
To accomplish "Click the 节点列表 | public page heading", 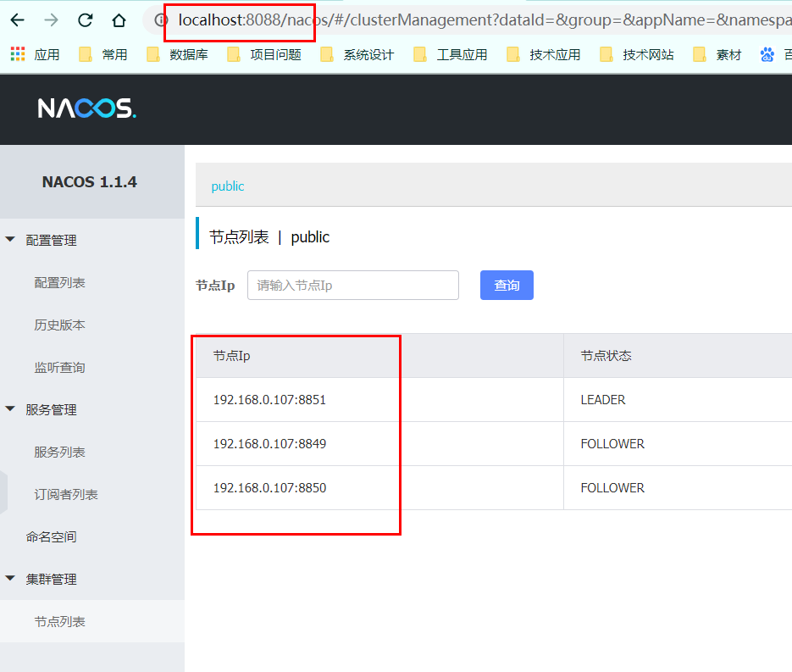I will pyautogui.click(x=269, y=237).
